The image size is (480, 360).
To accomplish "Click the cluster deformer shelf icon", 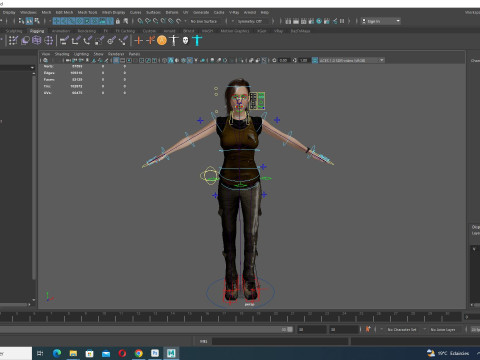I will (49, 41).
